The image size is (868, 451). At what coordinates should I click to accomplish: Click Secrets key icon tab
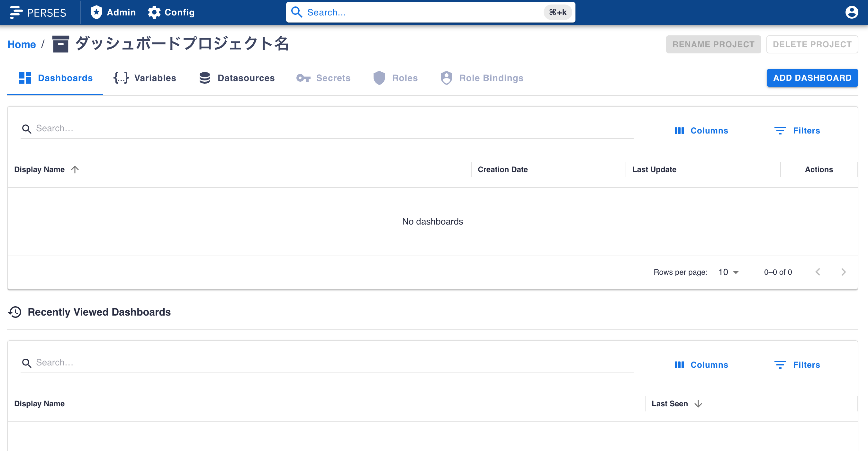tap(303, 78)
